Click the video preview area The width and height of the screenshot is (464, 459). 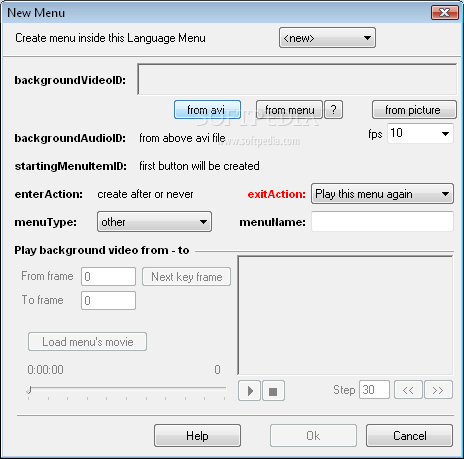[x=345, y=315]
